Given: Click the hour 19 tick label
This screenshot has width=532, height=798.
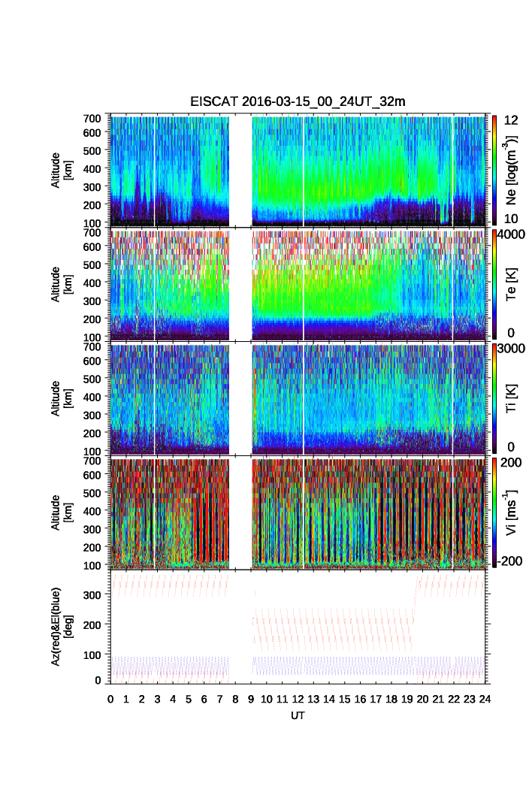Looking at the screenshot, I should [407, 700].
